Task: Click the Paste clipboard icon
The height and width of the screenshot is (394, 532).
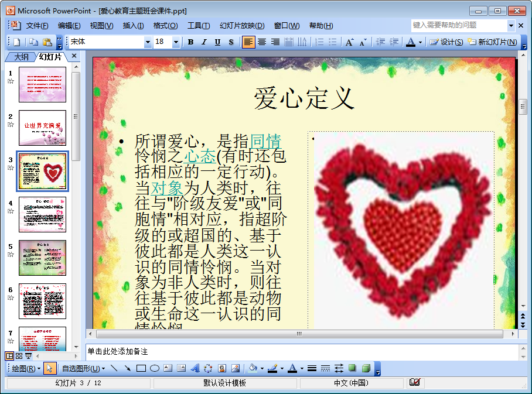Action: 47,42
